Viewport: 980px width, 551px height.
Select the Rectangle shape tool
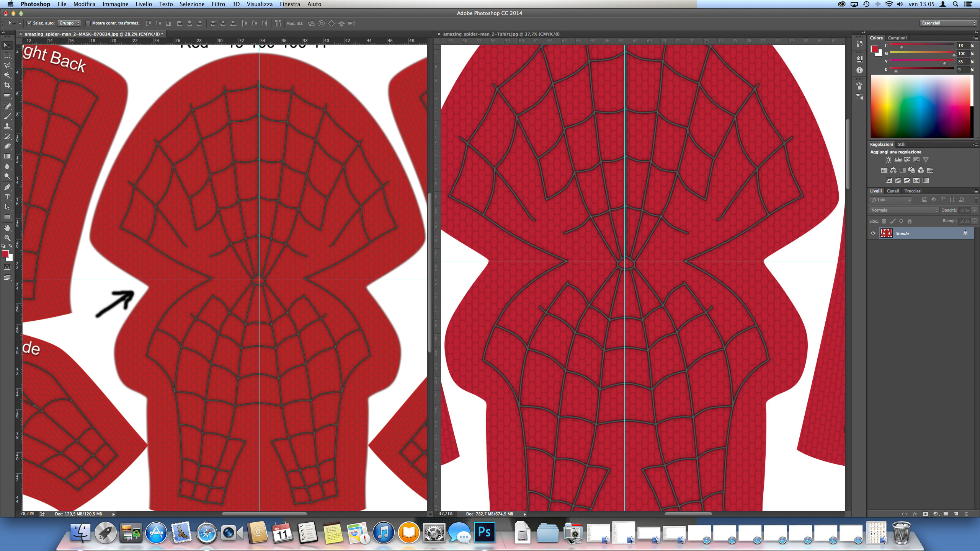pyautogui.click(x=7, y=217)
